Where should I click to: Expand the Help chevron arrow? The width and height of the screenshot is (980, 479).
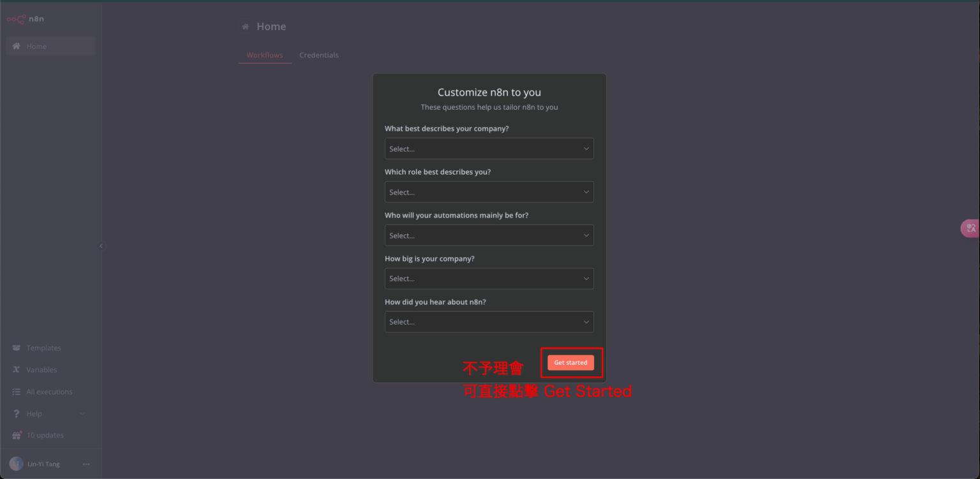point(82,414)
